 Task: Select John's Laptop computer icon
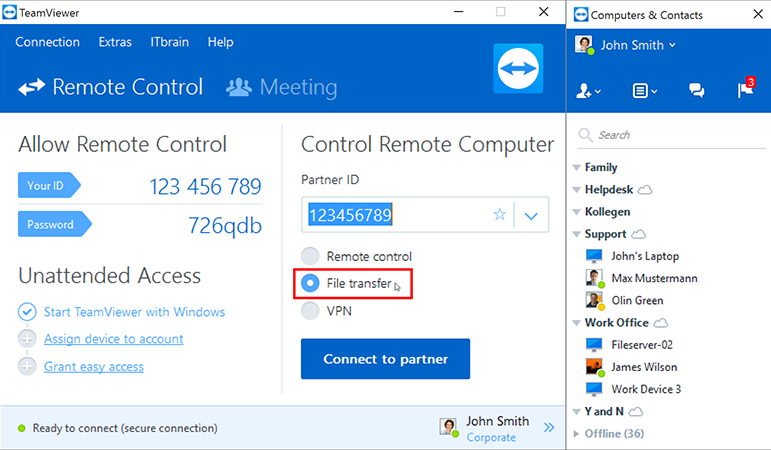[594, 256]
